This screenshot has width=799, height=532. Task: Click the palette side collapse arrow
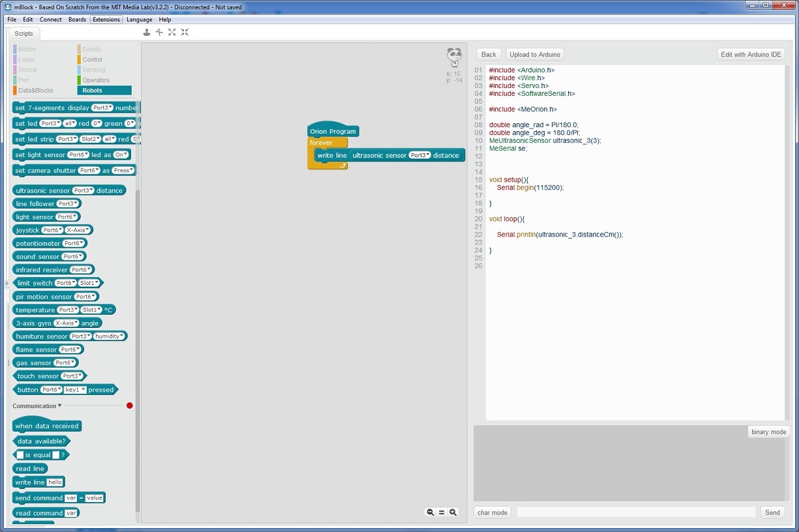pos(7,284)
